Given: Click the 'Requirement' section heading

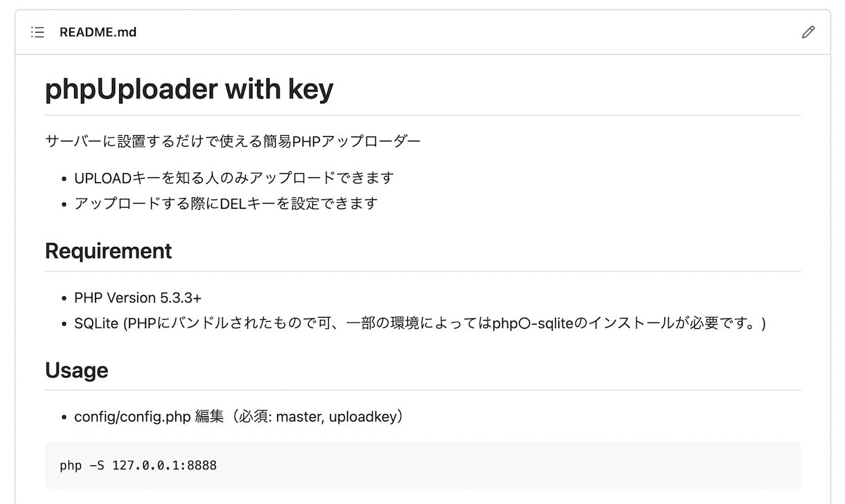Looking at the screenshot, I should click(108, 251).
